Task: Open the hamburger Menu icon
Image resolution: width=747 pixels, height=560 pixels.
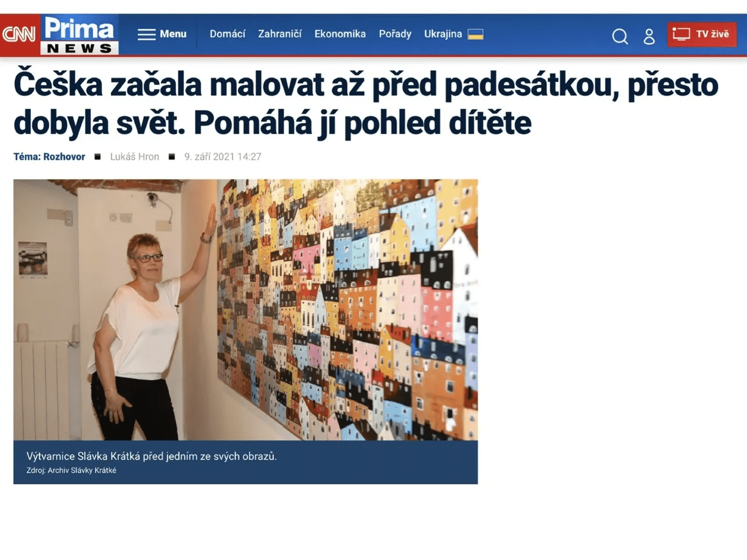Action: click(146, 34)
